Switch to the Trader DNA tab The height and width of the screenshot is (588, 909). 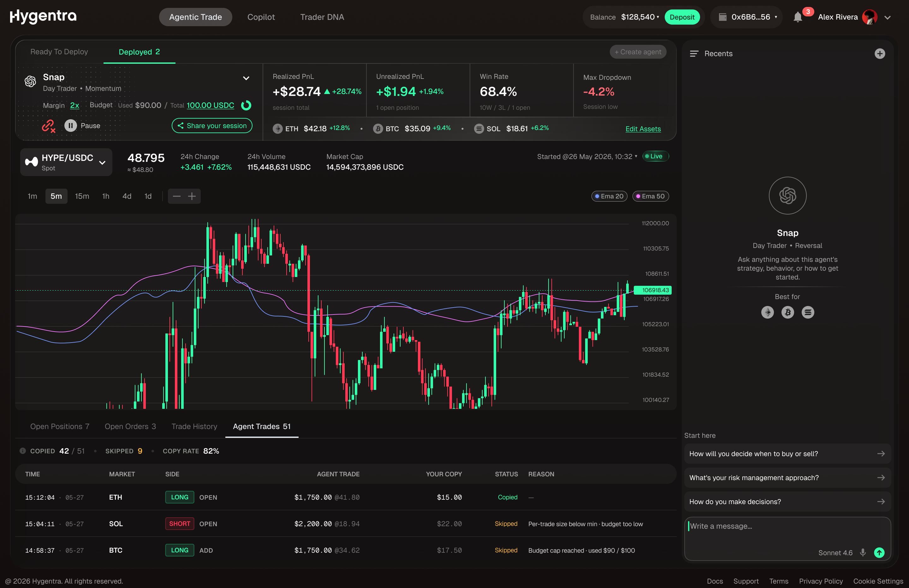point(322,17)
